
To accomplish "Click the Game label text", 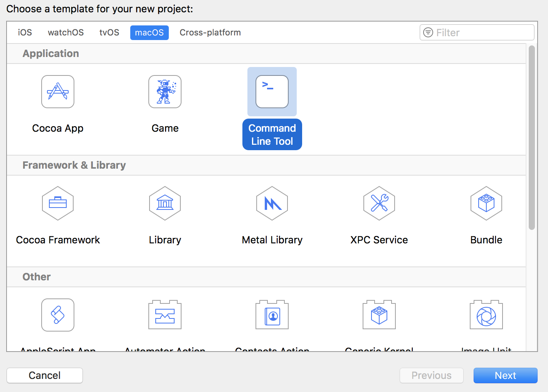I will point(165,128).
